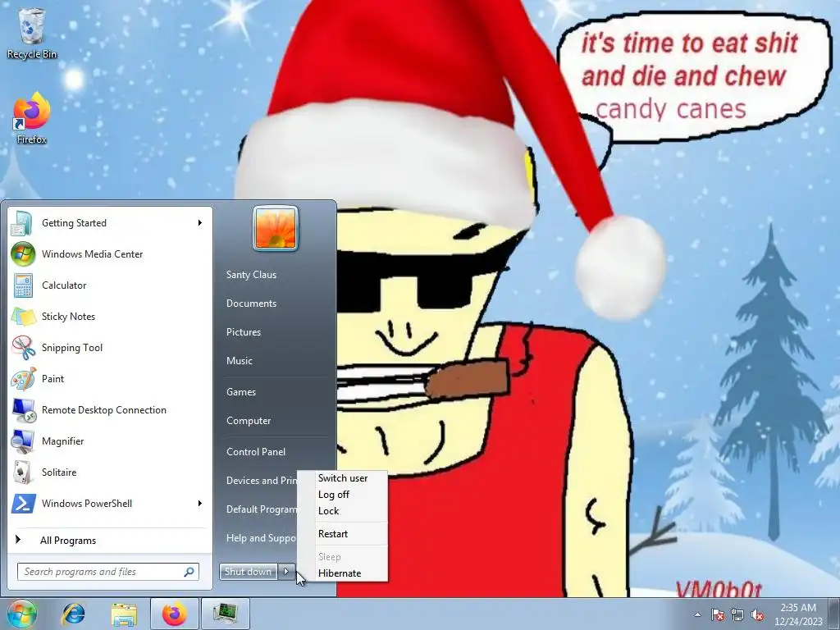Select Switch user from power menu
This screenshot has width=840, height=630.
pyautogui.click(x=343, y=478)
